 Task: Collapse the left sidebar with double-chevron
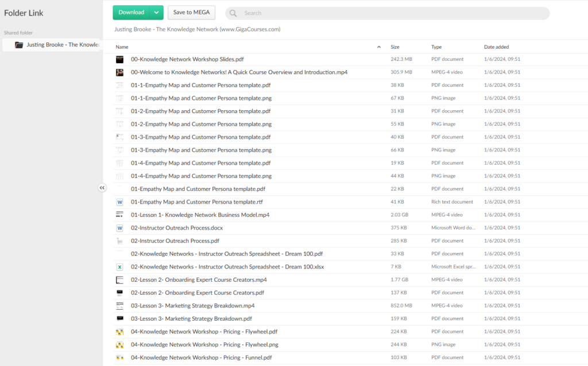point(102,188)
